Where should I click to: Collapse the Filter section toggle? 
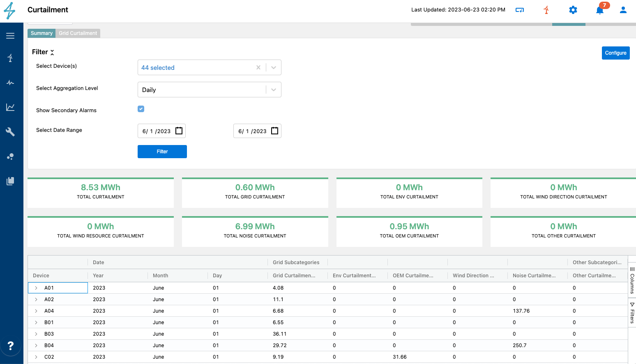click(52, 52)
